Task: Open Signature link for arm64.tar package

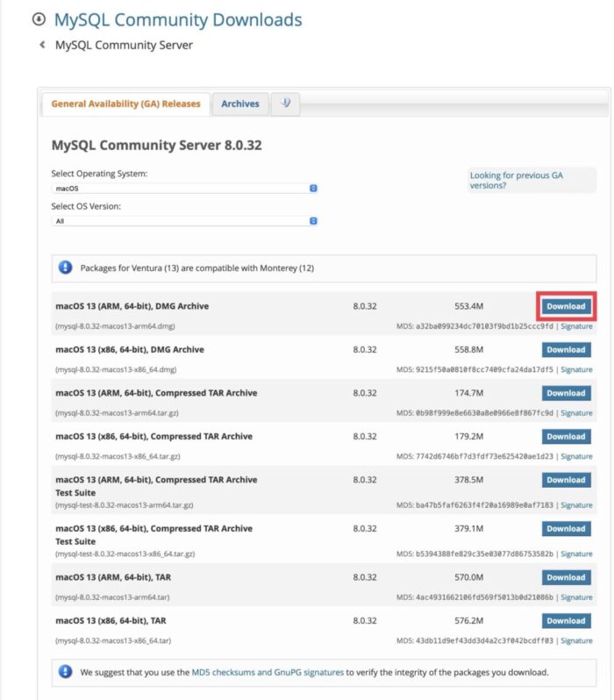Action: (576, 597)
